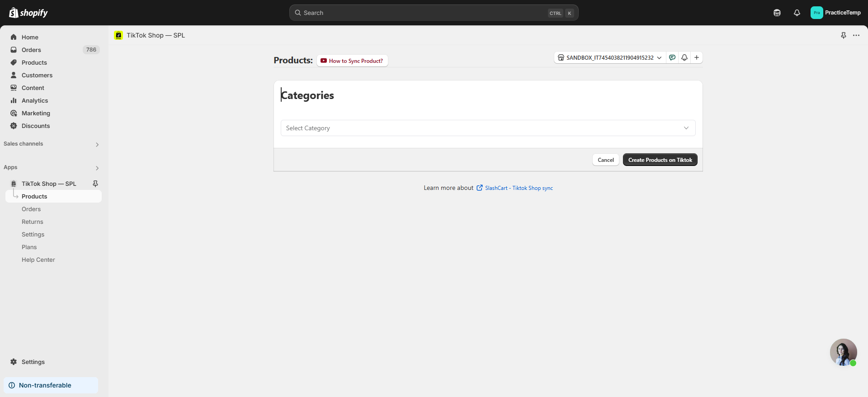Focus the top Search bar
868x397 pixels.
[434, 13]
